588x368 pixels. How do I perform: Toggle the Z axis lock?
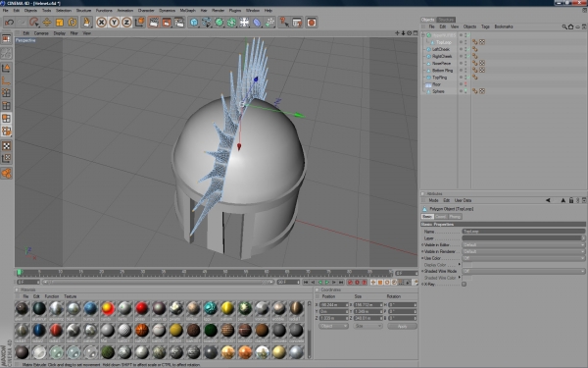(126, 23)
